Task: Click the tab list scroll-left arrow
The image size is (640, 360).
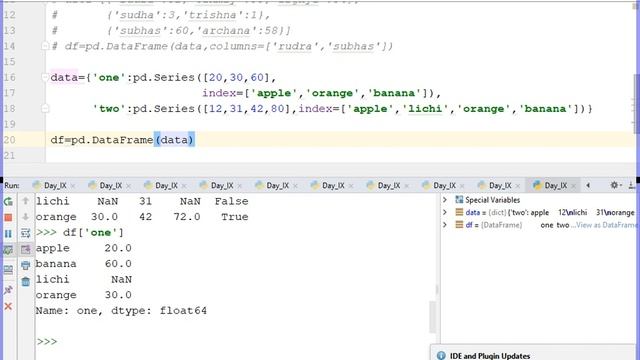Action: 588,185
